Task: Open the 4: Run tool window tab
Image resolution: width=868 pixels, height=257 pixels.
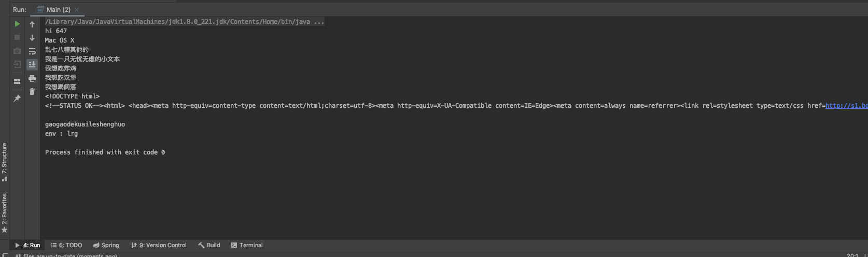Action: coord(27,245)
